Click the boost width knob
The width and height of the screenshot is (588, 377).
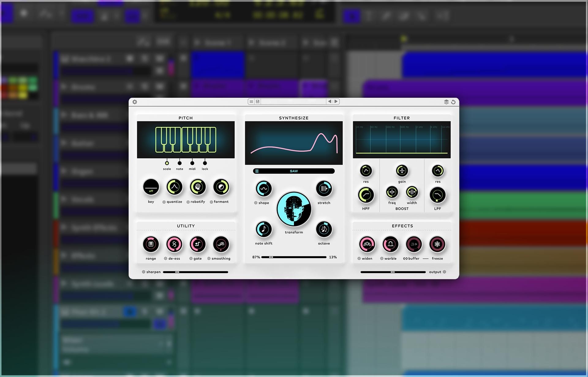pos(412,192)
